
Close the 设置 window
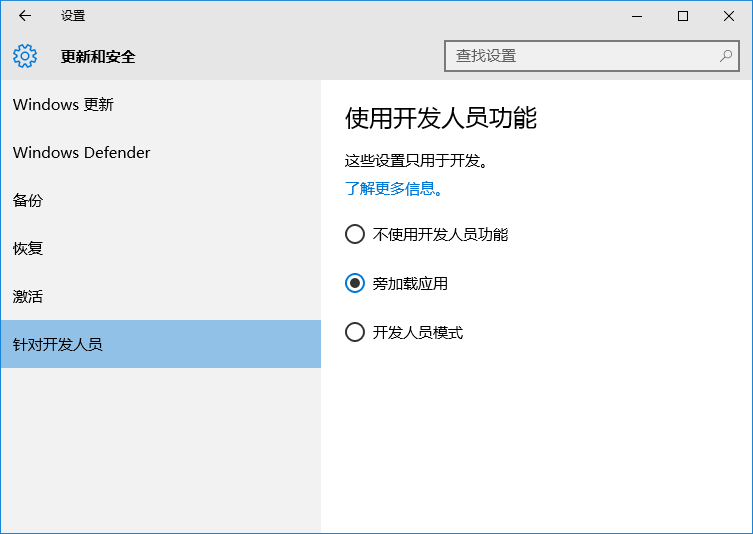(729, 16)
